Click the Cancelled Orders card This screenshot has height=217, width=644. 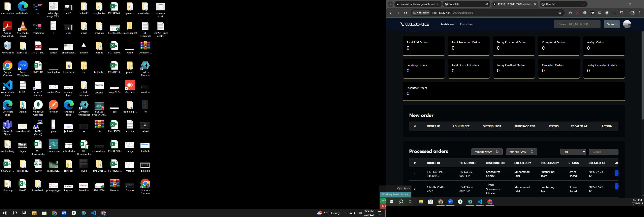click(558, 69)
